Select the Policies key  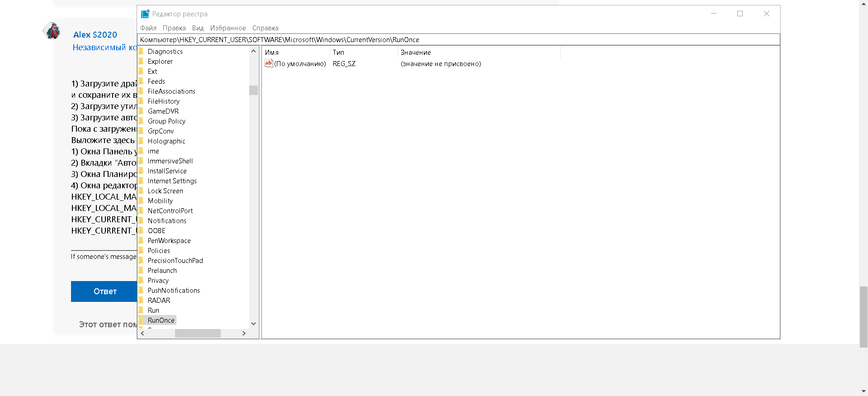[x=159, y=251]
